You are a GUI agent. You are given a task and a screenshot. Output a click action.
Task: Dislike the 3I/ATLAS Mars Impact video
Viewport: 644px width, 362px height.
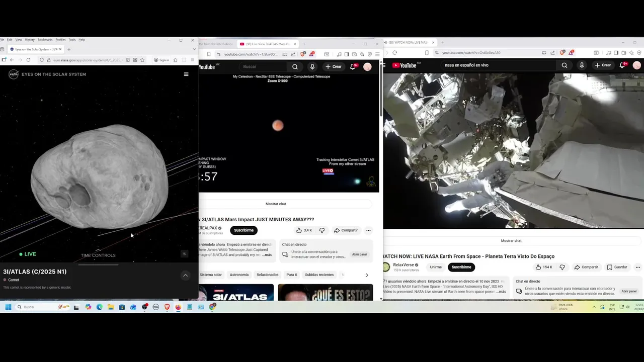[322, 230]
